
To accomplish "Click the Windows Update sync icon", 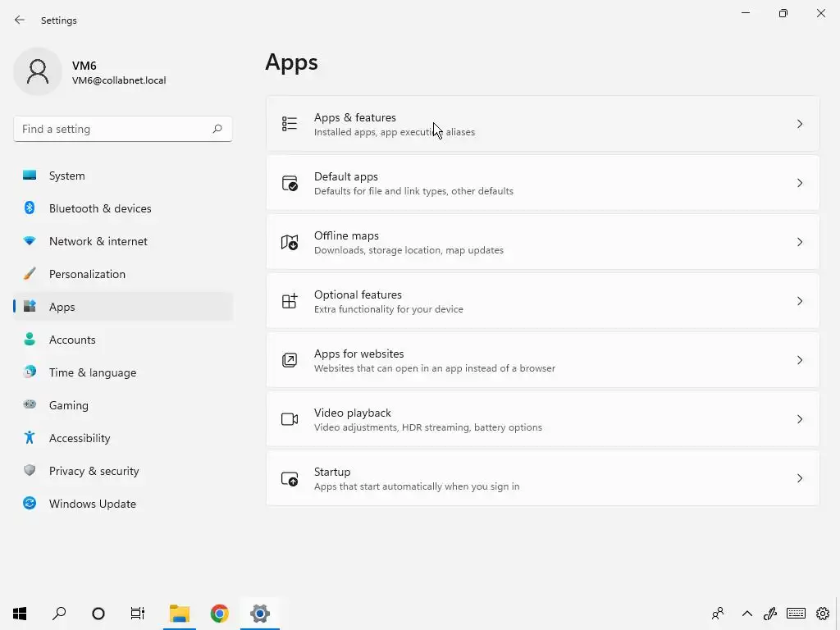I will pyautogui.click(x=30, y=504).
